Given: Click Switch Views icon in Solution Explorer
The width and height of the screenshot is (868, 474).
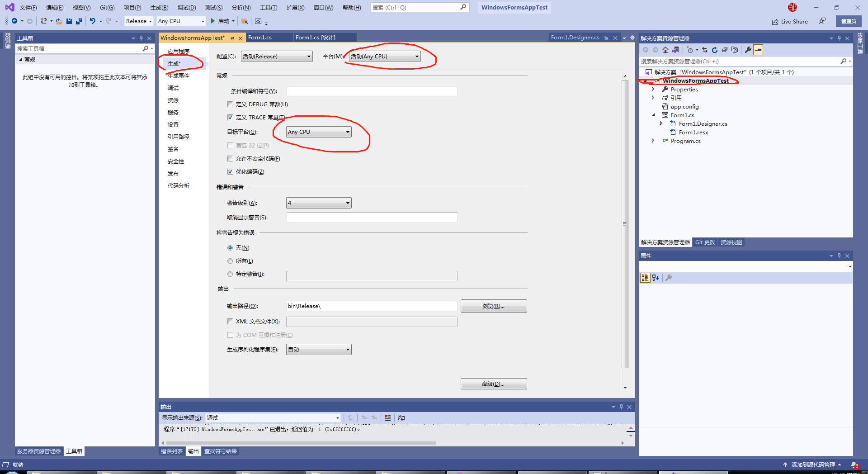Looking at the screenshot, I should pyautogui.click(x=675, y=50).
